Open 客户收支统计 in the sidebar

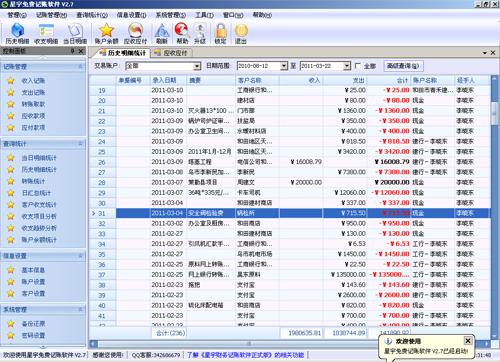(39, 204)
